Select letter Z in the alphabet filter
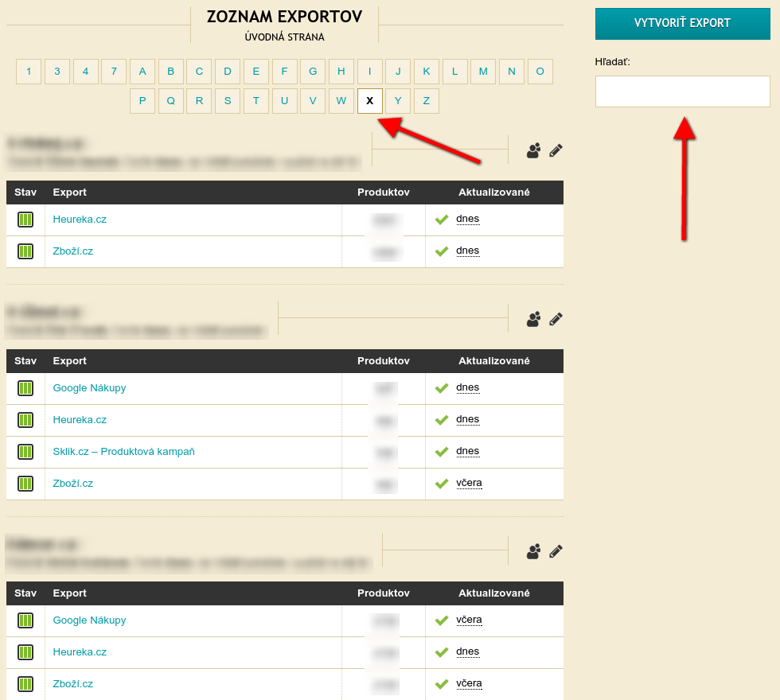Image resolution: width=780 pixels, height=700 pixels. click(x=427, y=101)
